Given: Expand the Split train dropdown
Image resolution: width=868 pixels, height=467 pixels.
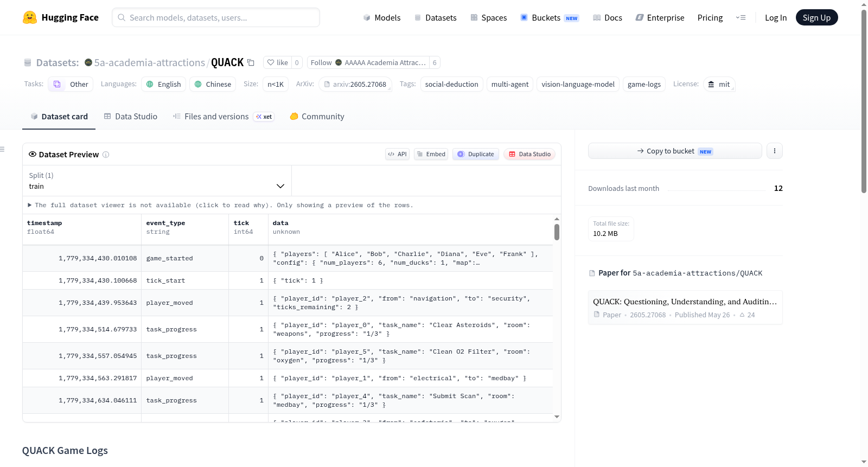Looking at the screenshot, I should 157,181.
